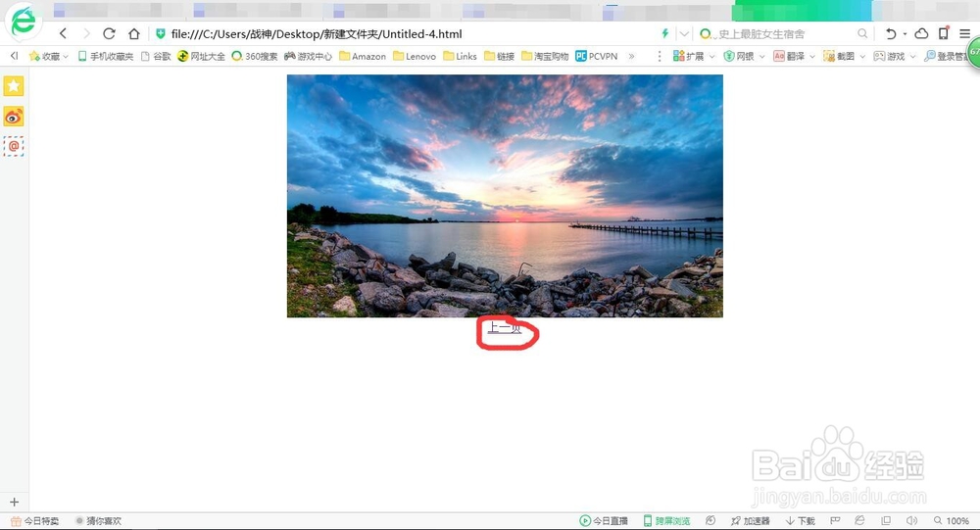Click the 100% zoom level control
The width and height of the screenshot is (980, 530).
coord(952,520)
